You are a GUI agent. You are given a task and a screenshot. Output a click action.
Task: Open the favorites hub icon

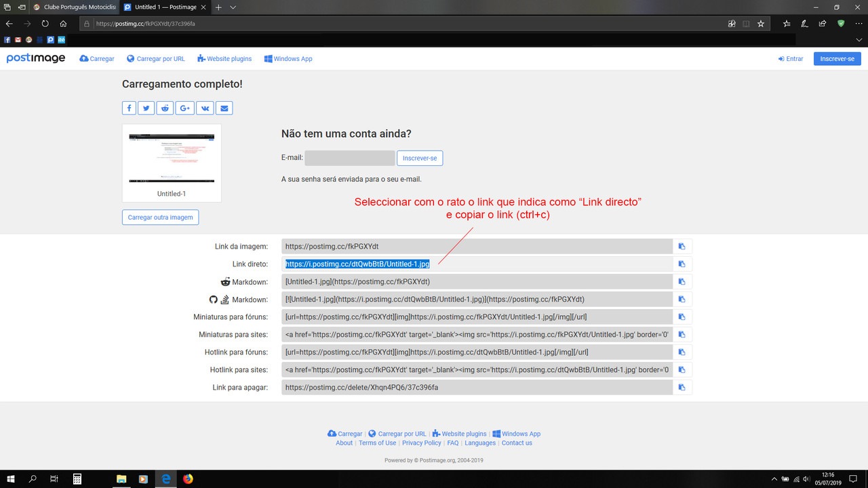(787, 23)
